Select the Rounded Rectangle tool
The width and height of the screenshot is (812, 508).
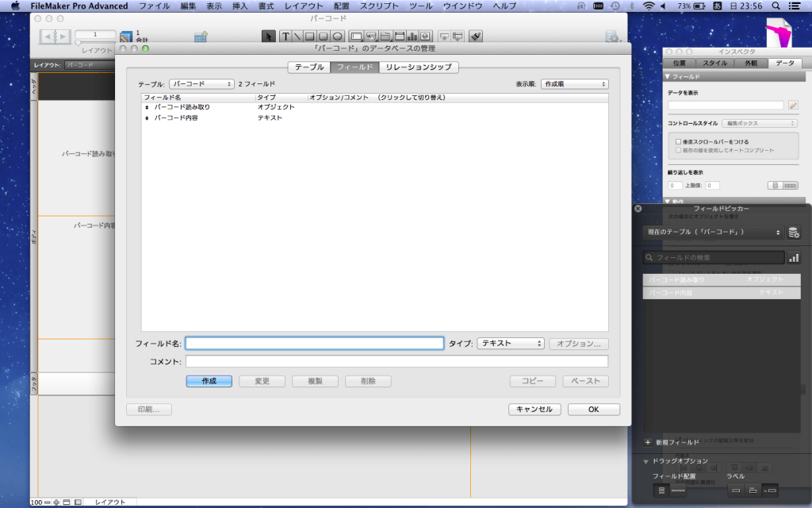click(x=324, y=36)
